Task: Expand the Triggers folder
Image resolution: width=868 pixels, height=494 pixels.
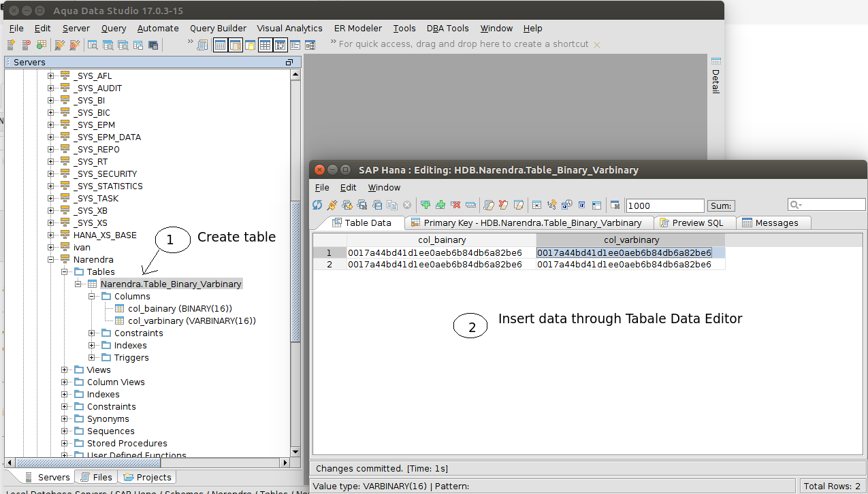Action: (x=92, y=358)
